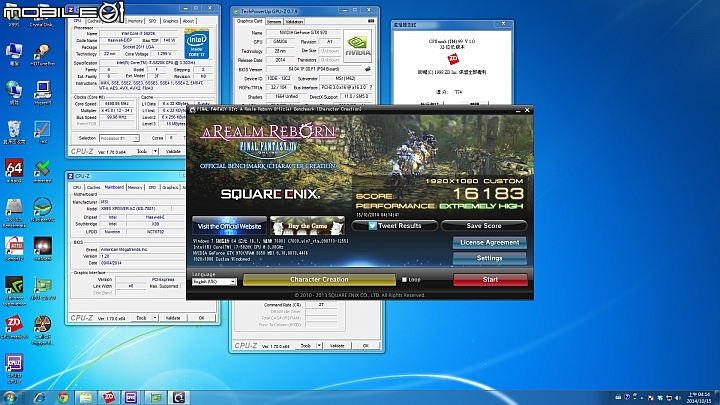This screenshot has width=720, height=405.
Task: Click the ZD logo in CPUmark window
Action: (453, 59)
